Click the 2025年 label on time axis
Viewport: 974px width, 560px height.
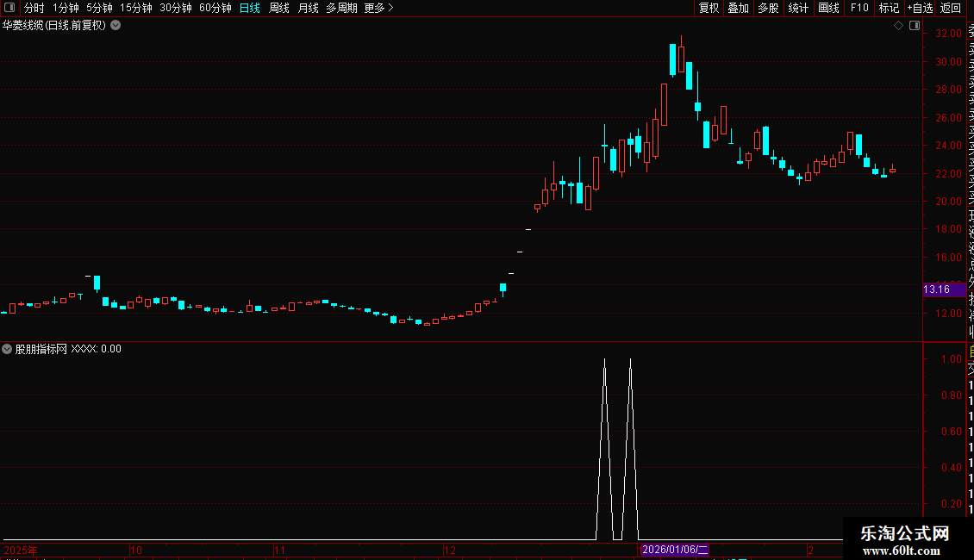(21, 550)
